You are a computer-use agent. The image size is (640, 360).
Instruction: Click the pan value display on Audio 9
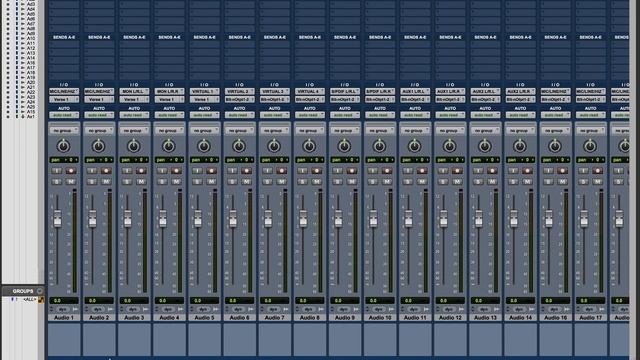pos(344,160)
